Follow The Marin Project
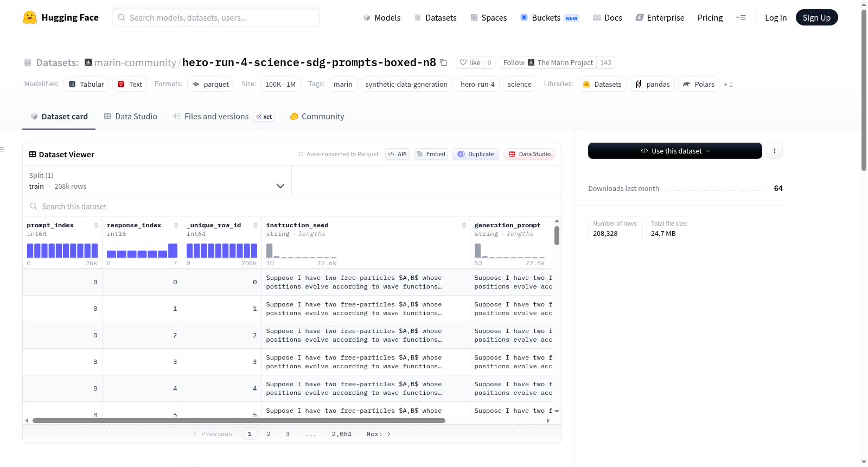868x467 pixels. click(x=548, y=62)
